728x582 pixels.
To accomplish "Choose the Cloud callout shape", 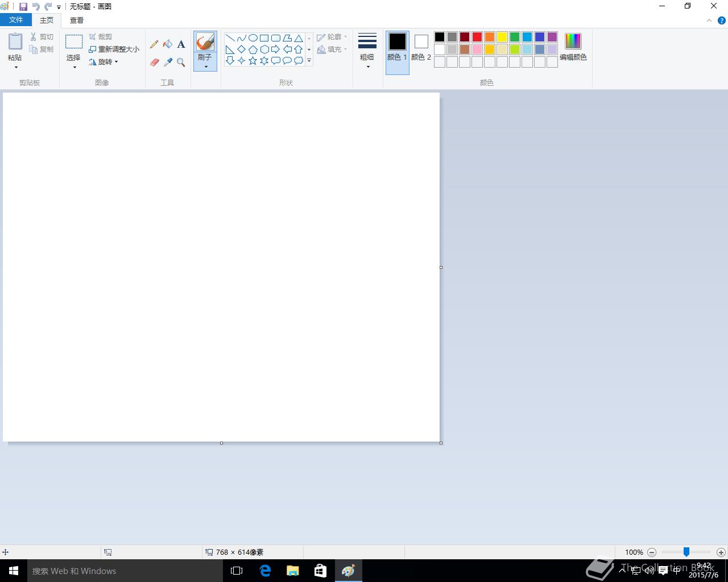I will (x=299, y=60).
